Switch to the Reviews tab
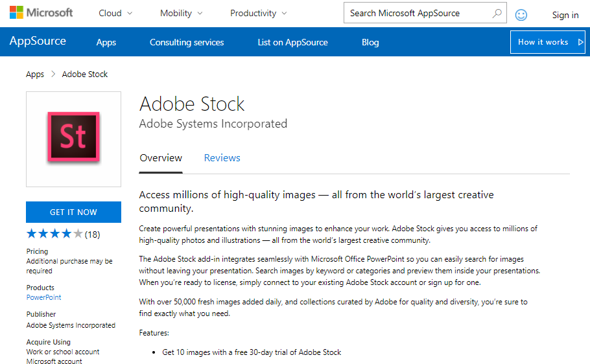Image resolution: width=590 pixels, height=364 pixels. pyautogui.click(x=222, y=158)
